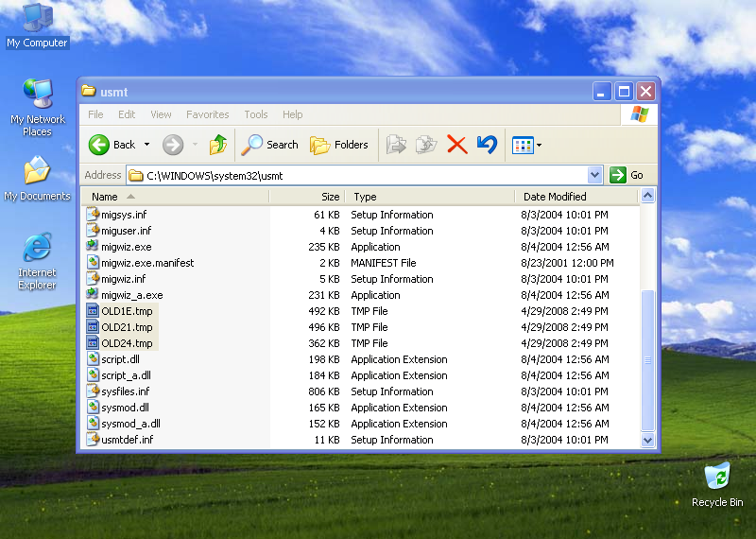Open the Search tool in toolbar
The width and height of the screenshot is (756, 539).
click(270, 145)
